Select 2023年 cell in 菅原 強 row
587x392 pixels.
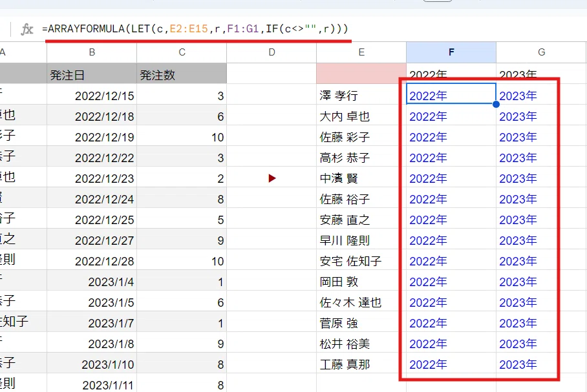tap(541, 322)
